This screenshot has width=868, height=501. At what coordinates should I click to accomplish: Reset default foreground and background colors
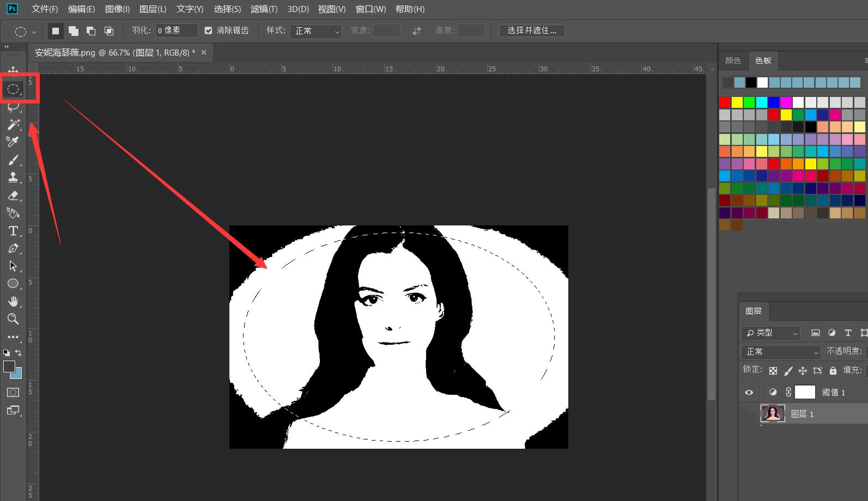(x=7, y=353)
